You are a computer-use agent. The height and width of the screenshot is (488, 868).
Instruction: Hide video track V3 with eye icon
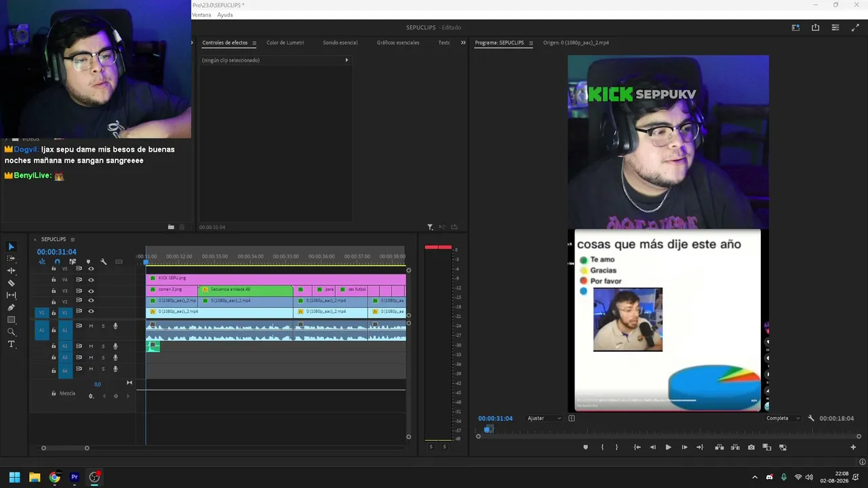(x=91, y=291)
